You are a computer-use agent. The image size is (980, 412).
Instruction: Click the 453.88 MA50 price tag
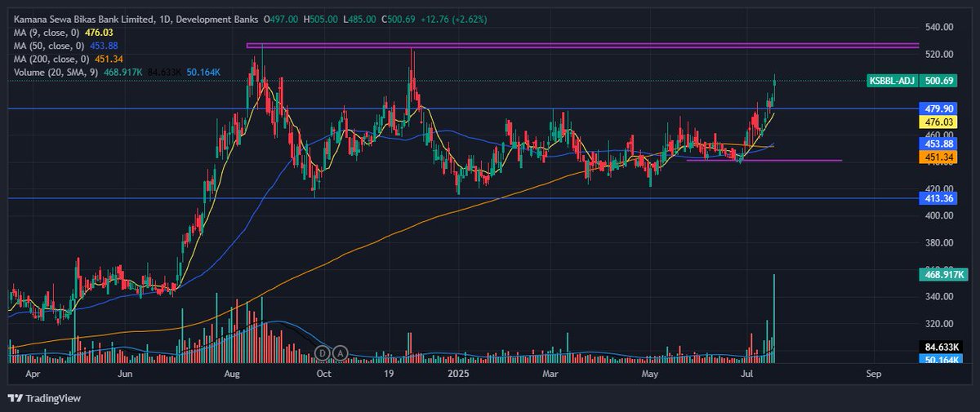pos(939,144)
